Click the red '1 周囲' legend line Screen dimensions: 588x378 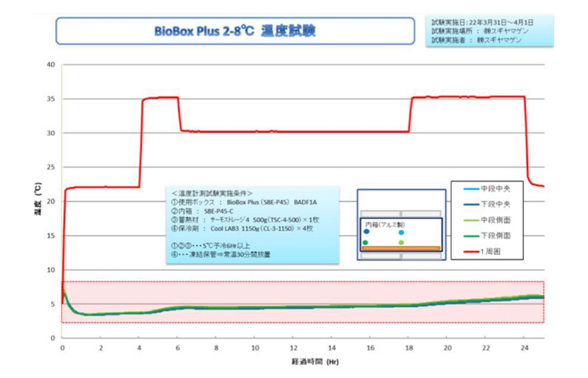pyautogui.click(x=472, y=251)
